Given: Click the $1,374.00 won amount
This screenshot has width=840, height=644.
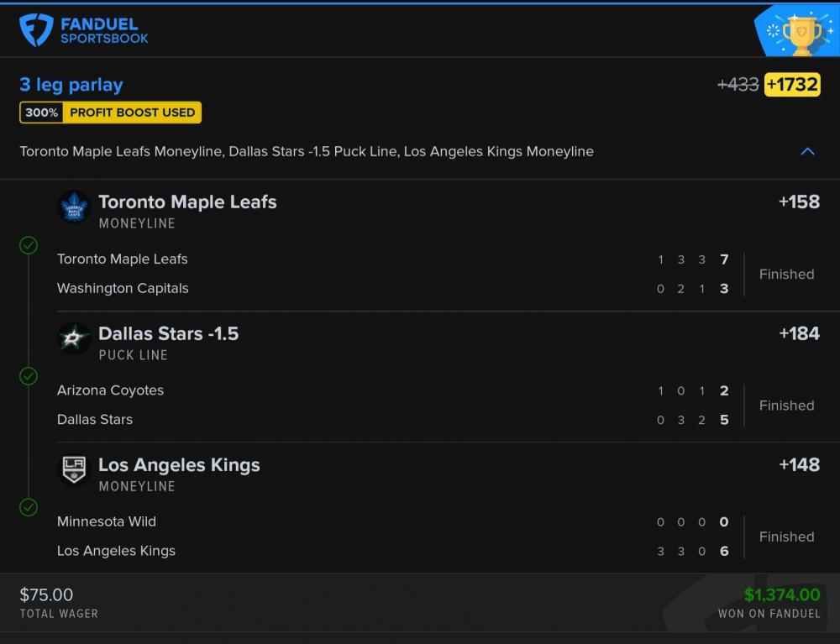Looking at the screenshot, I should pyautogui.click(x=781, y=595).
